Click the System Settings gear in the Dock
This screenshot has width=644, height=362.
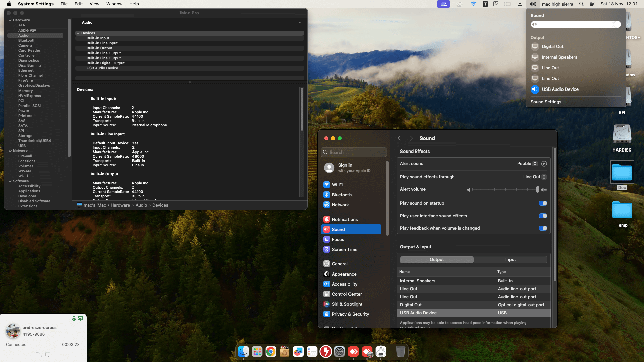pyautogui.click(x=339, y=352)
